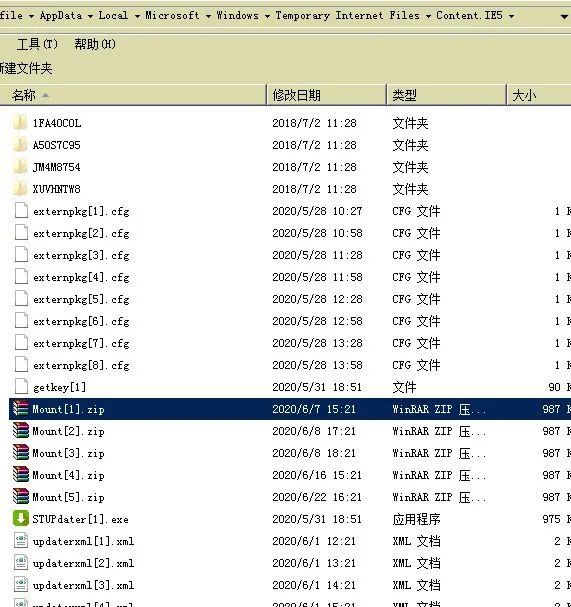Screen dimensions: 571x607
Task: Click the 新建文件夹 toolbar button
Action: [26, 69]
